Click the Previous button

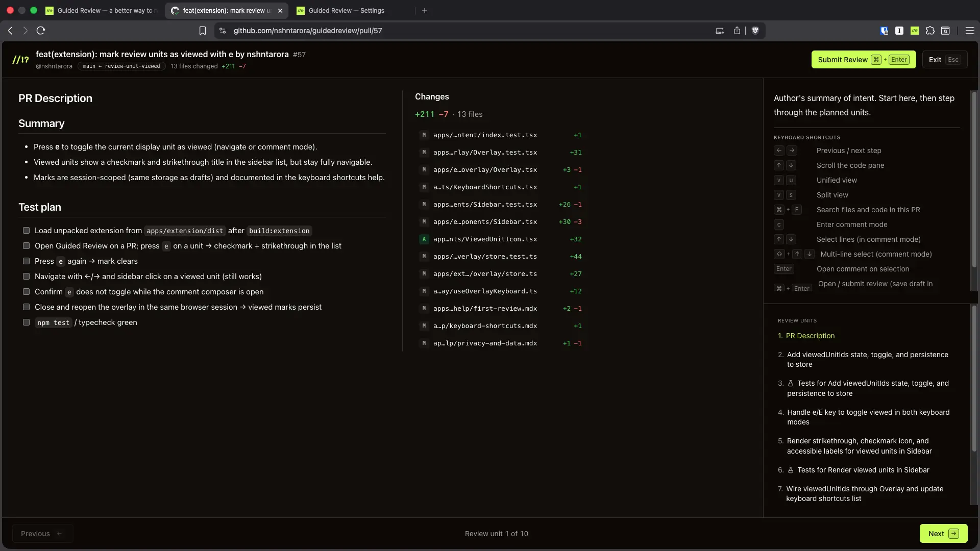pos(42,534)
